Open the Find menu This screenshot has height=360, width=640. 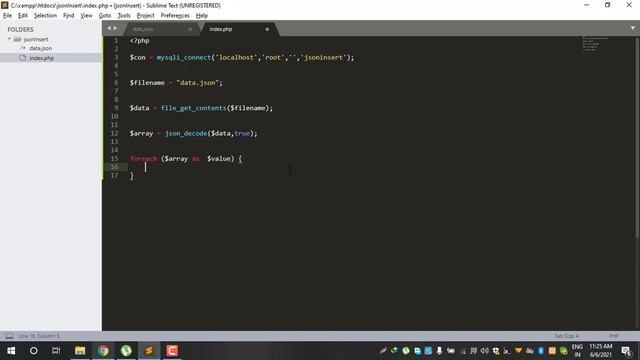point(69,16)
